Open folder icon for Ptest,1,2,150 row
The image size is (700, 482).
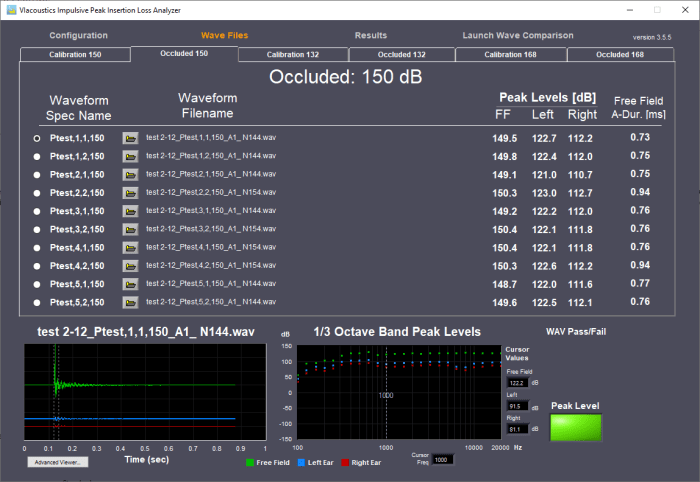coord(130,157)
